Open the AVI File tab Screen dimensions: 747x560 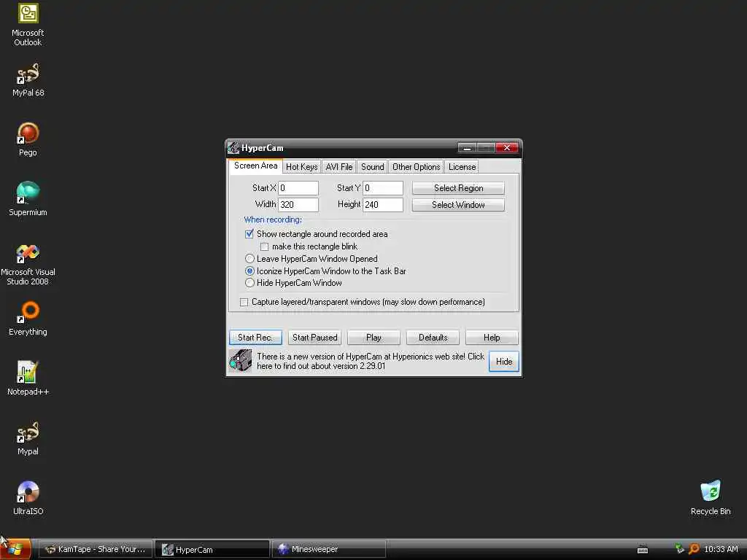(x=338, y=167)
